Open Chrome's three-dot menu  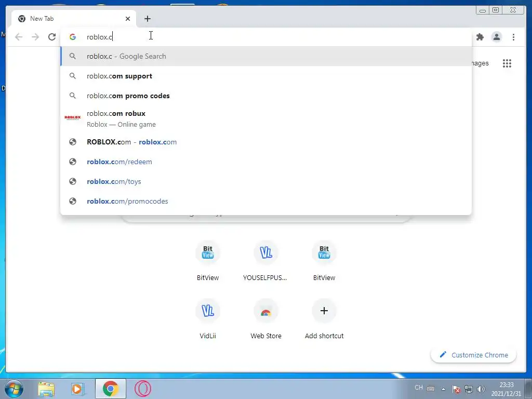click(x=513, y=37)
